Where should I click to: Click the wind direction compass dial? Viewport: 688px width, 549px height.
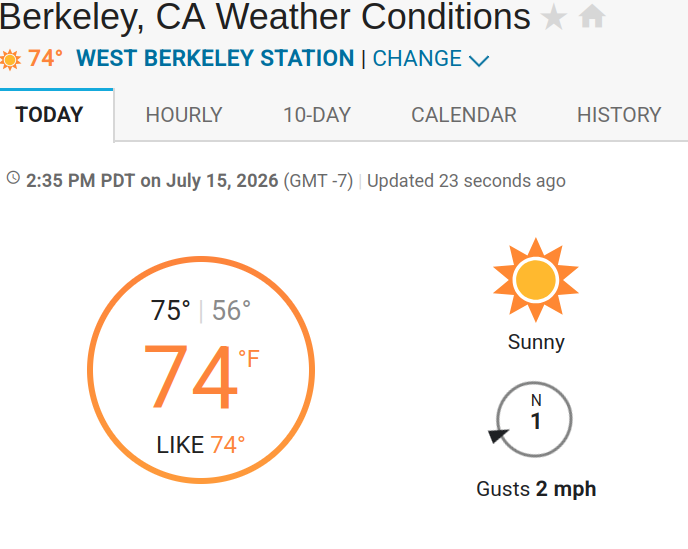point(534,419)
